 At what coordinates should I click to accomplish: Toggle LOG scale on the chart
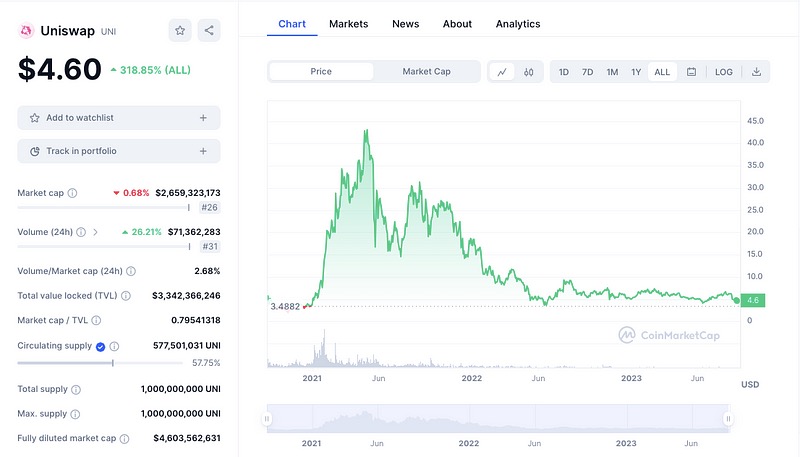click(x=723, y=72)
